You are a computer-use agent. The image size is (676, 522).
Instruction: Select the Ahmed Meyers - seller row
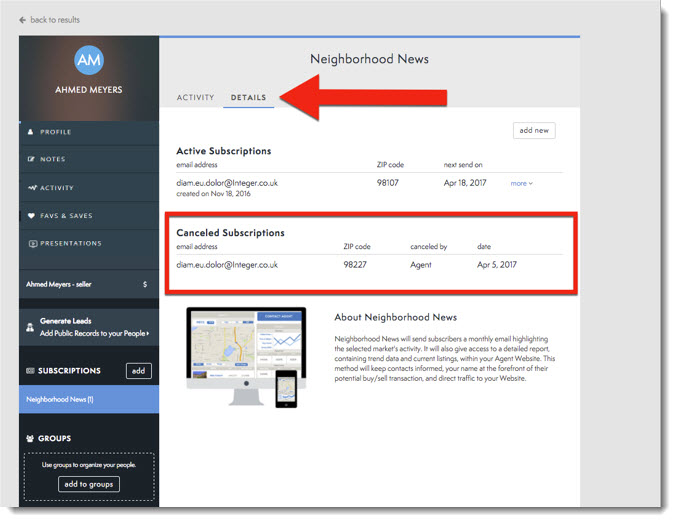tap(89, 284)
